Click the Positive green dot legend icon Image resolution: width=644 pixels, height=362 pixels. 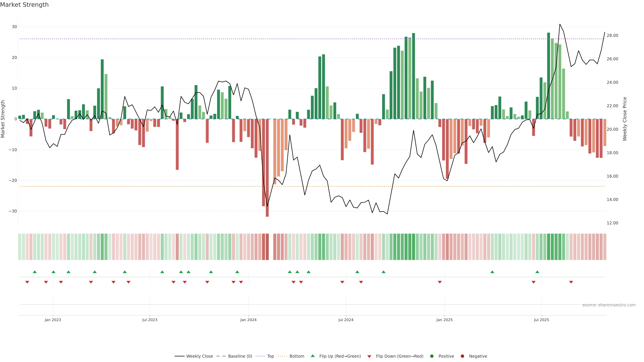[432, 356]
